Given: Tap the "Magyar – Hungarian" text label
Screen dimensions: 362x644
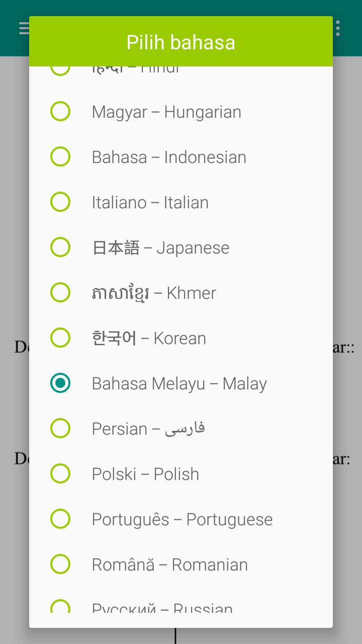Looking at the screenshot, I should (166, 112).
